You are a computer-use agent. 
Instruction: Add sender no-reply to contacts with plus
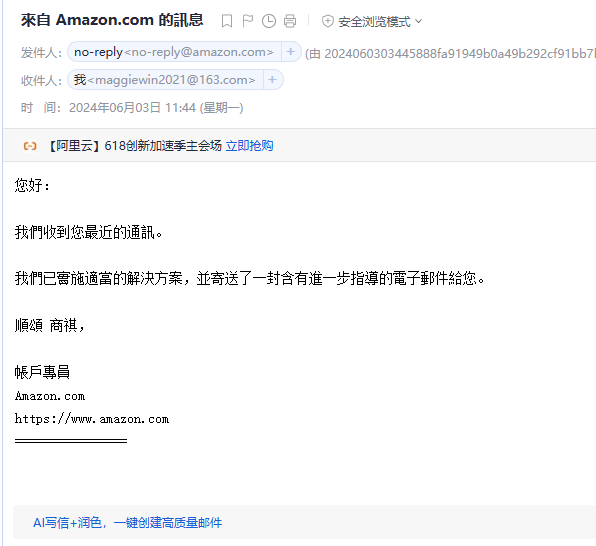pos(291,52)
